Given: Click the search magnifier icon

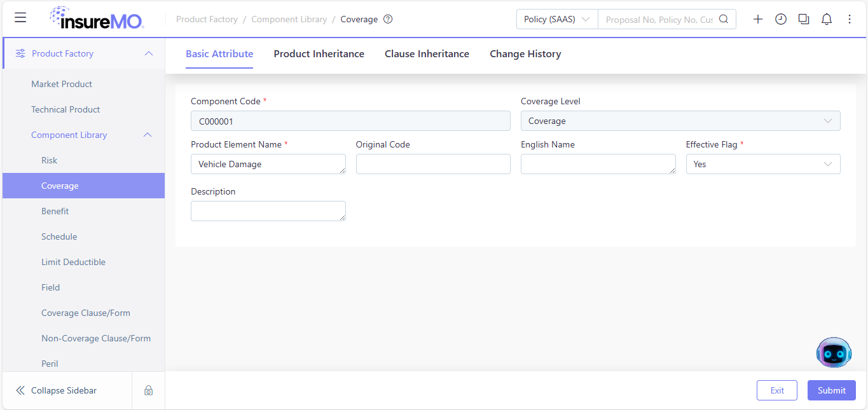Looking at the screenshot, I should [724, 19].
